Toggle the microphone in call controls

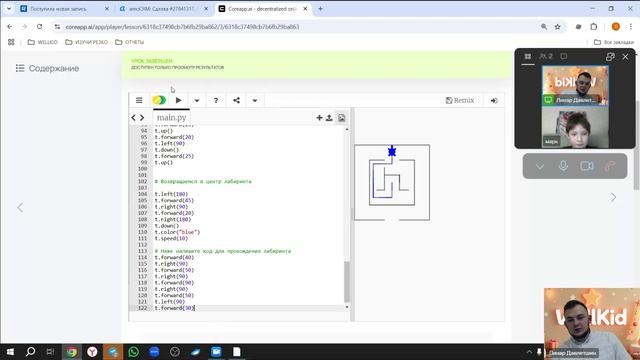point(563,166)
